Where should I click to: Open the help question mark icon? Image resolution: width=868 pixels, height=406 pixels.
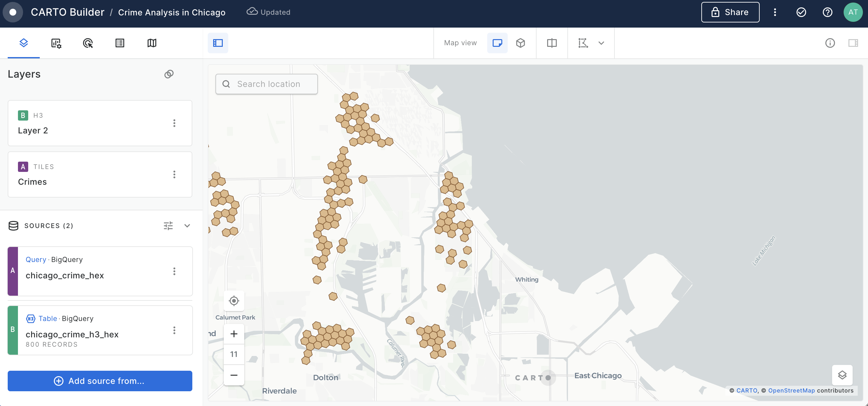pyautogui.click(x=828, y=12)
